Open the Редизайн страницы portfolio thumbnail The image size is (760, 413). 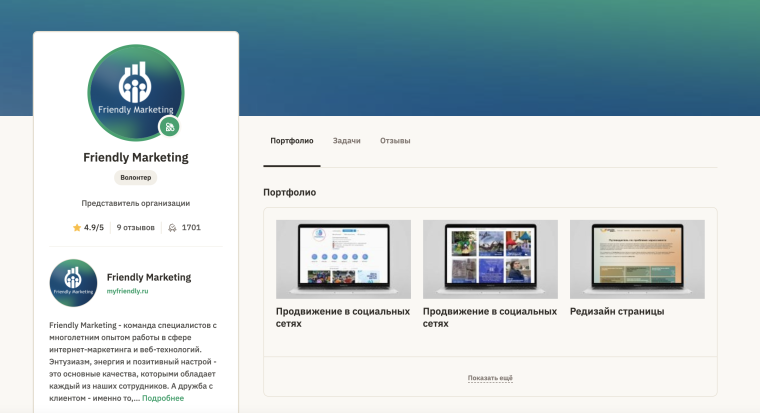pyautogui.click(x=637, y=259)
